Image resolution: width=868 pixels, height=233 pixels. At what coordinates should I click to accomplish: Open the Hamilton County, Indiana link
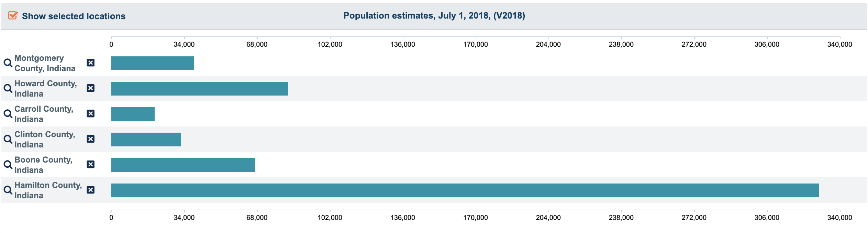[x=48, y=190]
